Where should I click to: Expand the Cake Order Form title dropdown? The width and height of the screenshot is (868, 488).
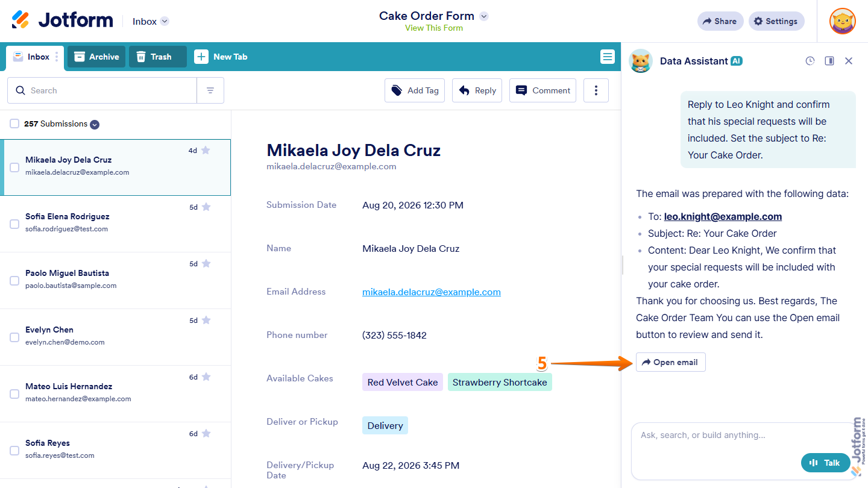click(x=483, y=16)
